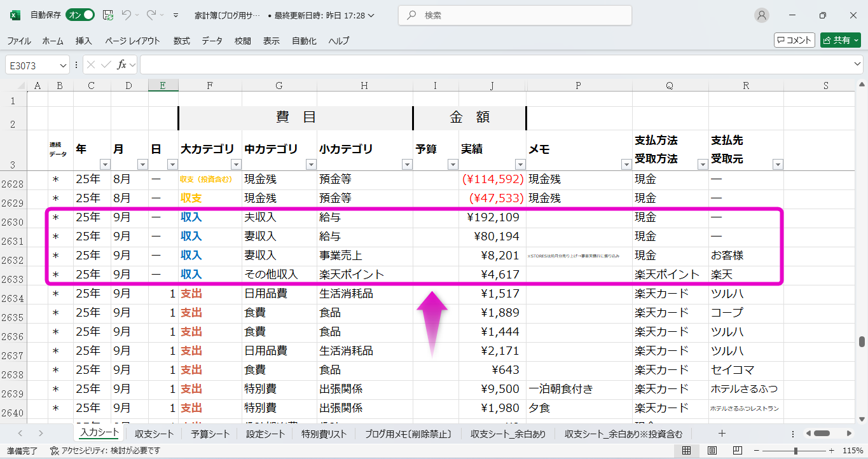Open the 数式 ribbon tab
The height and width of the screenshot is (459, 868).
[182, 41]
